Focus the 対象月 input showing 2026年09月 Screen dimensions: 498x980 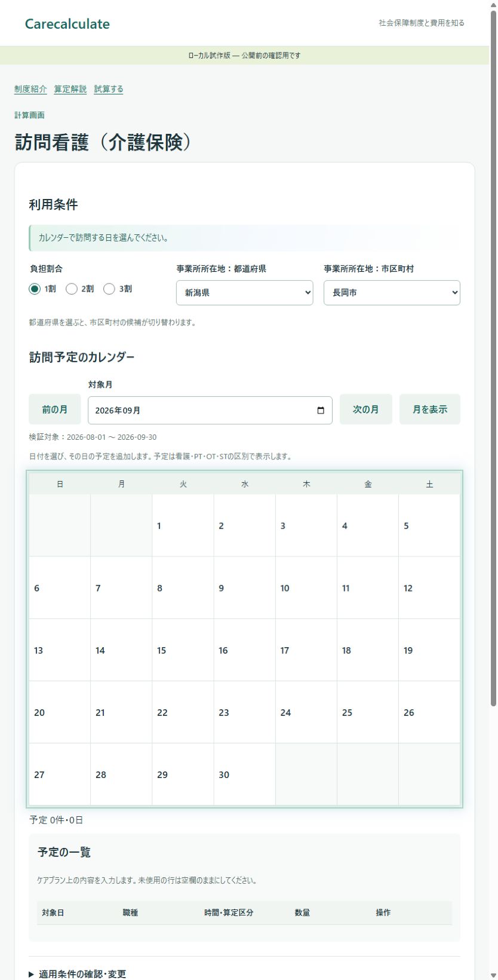click(x=210, y=411)
